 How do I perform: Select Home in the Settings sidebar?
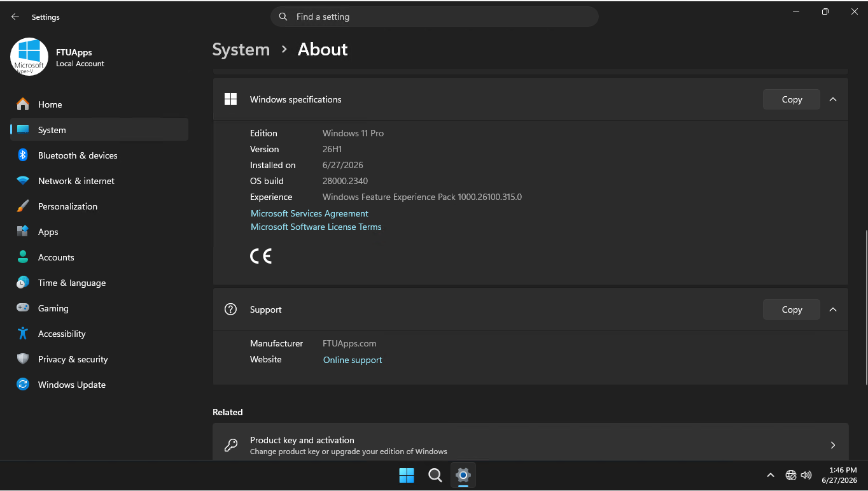coord(99,104)
